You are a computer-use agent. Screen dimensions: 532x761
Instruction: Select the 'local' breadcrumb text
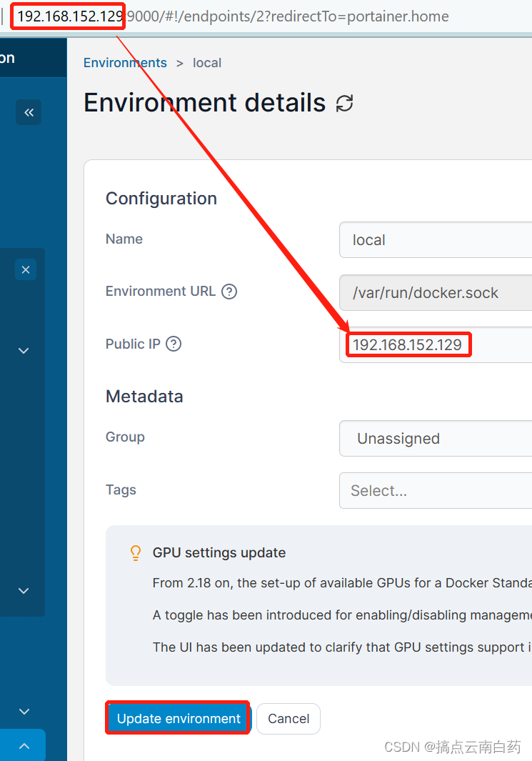coord(207,63)
